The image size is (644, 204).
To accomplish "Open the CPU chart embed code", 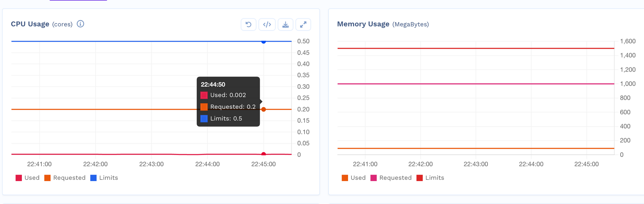I will (x=267, y=25).
